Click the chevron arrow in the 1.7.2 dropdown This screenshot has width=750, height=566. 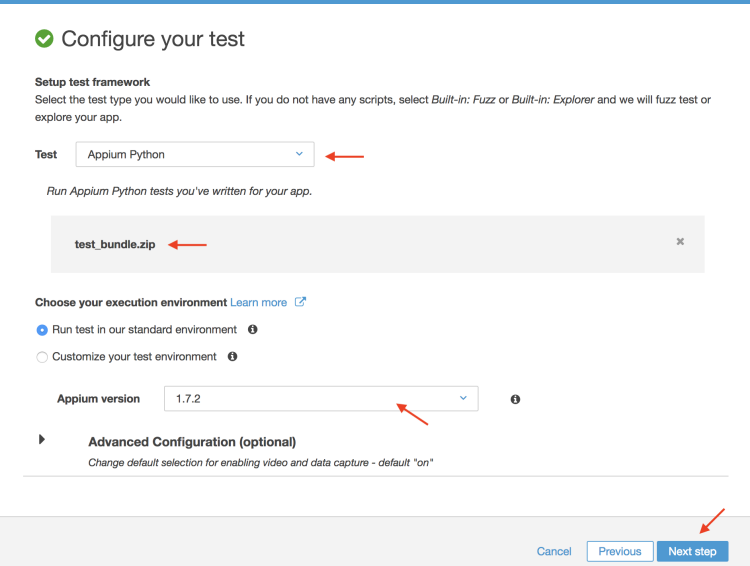(462, 398)
